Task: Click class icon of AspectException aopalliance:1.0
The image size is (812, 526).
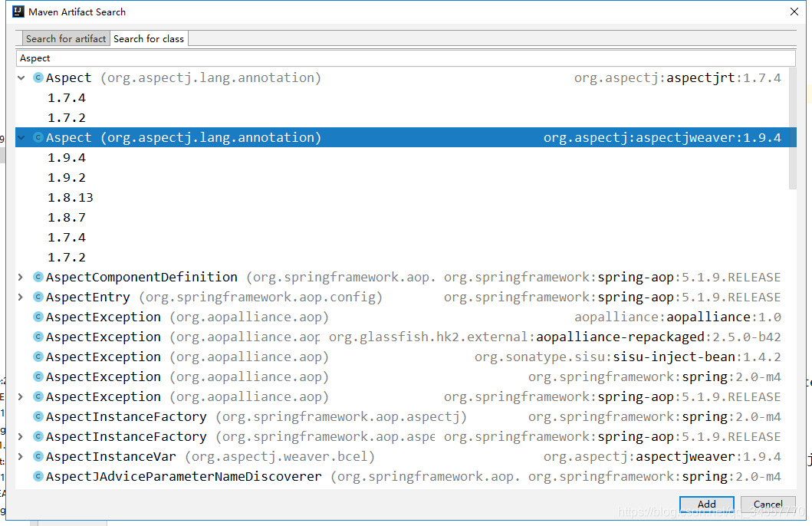Action: click(x=38, y=317)
